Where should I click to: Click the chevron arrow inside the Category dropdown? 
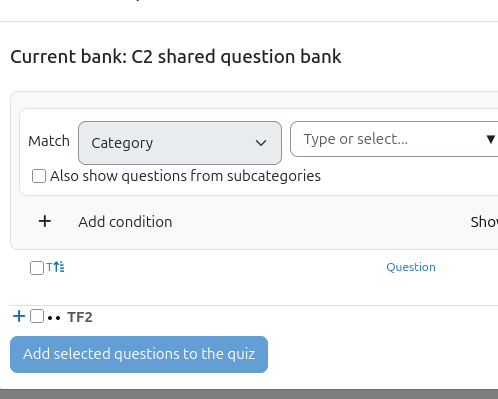(261, 143)
